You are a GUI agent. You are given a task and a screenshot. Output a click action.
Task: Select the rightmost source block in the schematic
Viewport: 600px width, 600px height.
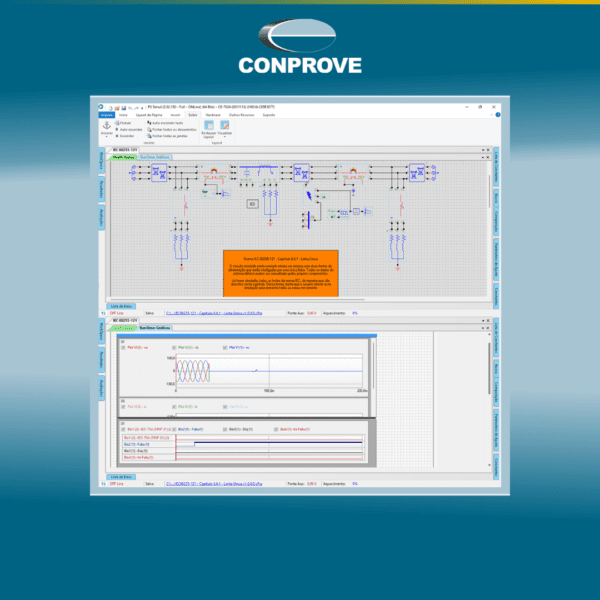(x=433, y=173)
